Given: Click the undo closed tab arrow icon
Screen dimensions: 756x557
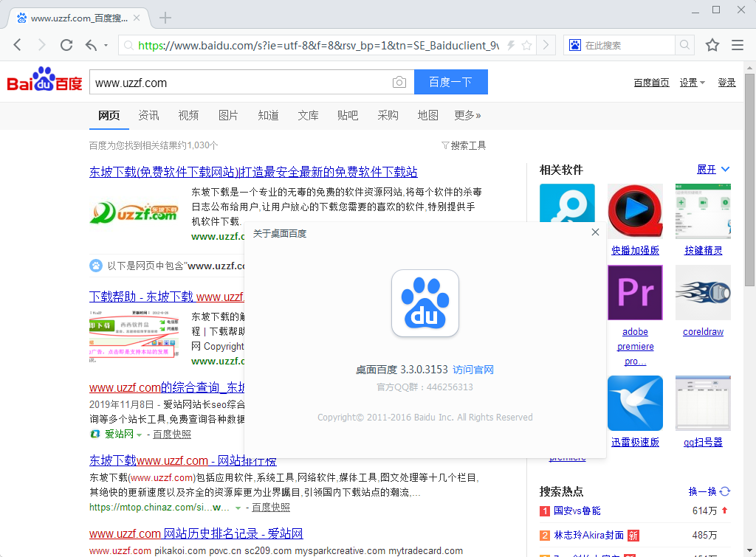Looking at the screenshot, I should click(91, 45).
